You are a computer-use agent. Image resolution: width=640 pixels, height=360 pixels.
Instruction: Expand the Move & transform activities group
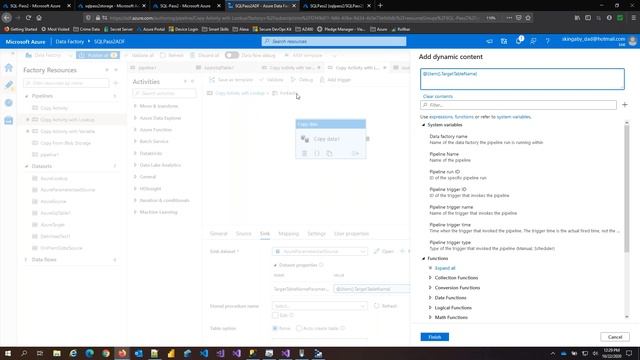135,106
